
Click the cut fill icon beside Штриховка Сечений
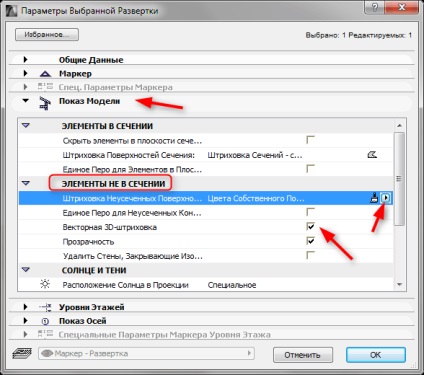372,155
